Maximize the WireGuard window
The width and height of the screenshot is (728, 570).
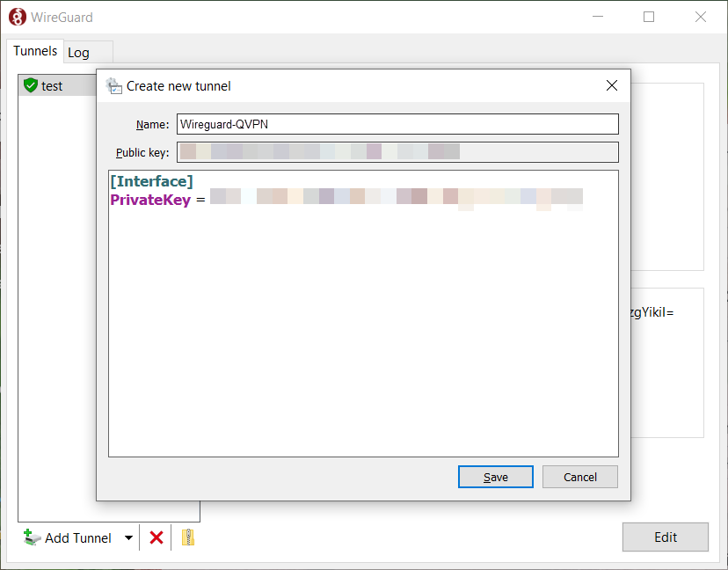(649, 18)
